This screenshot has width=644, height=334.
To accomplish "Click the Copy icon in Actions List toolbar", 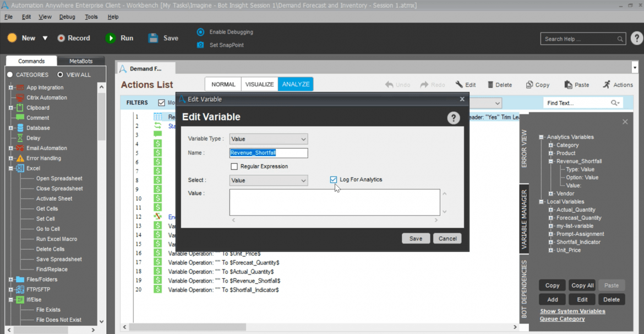I will click(530, 84).
